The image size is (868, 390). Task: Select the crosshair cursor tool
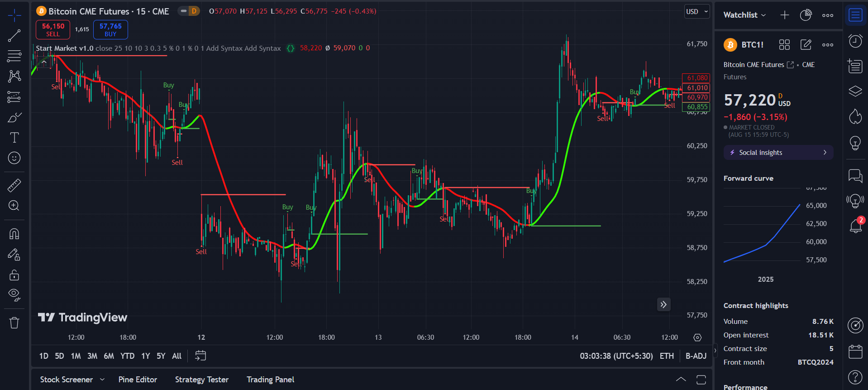coord(14,15)
